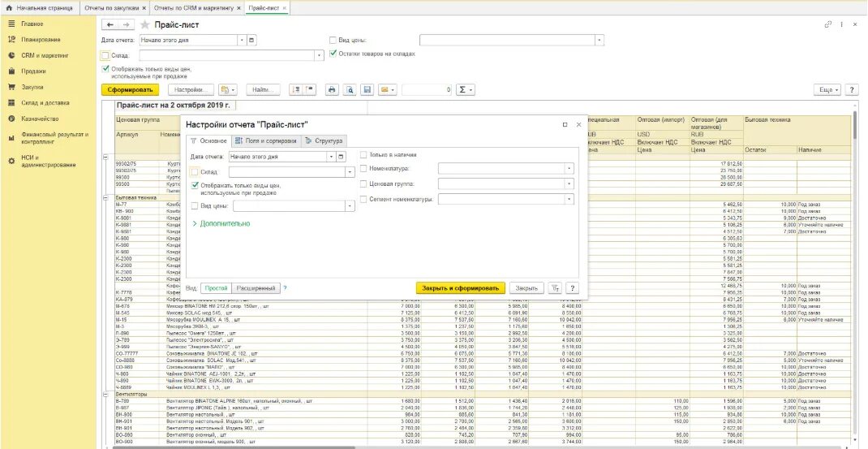Expand the Дополнительно section
The width and height of the screenshot is (868, 449).
221,223
